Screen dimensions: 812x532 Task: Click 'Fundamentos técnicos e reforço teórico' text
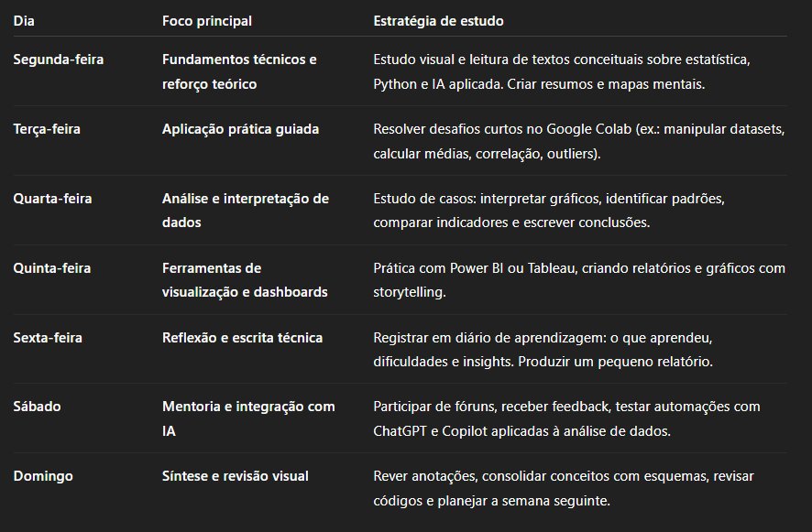[x=239, y=71]
